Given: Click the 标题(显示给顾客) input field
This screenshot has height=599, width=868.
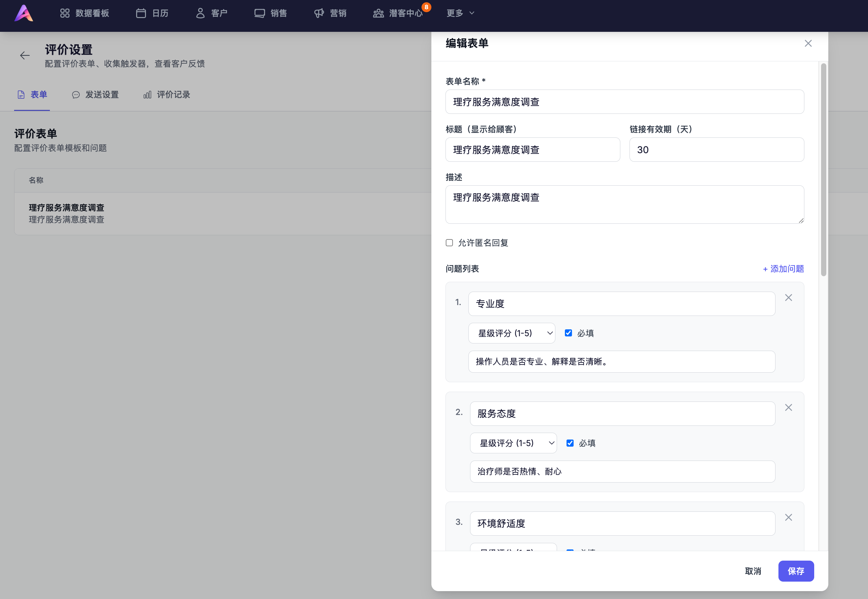Looking at the screenshot, I should (x=532, y=150).
